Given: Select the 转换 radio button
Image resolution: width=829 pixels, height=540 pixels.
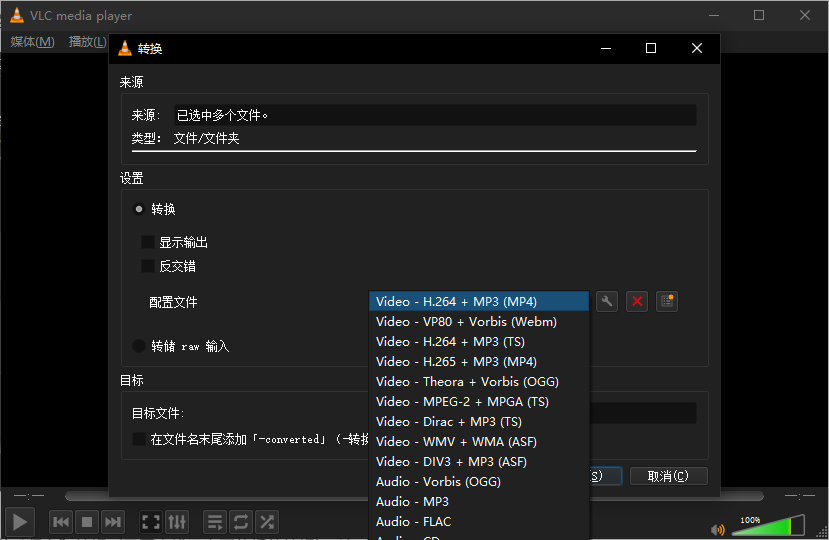Looking at the screenshot, I should tap(139, 209).
